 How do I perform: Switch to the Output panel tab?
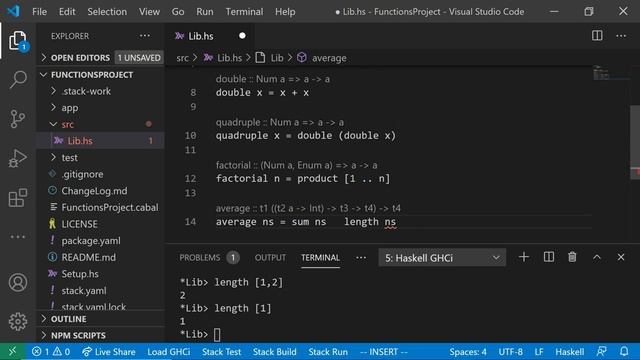tap(270, 258)
